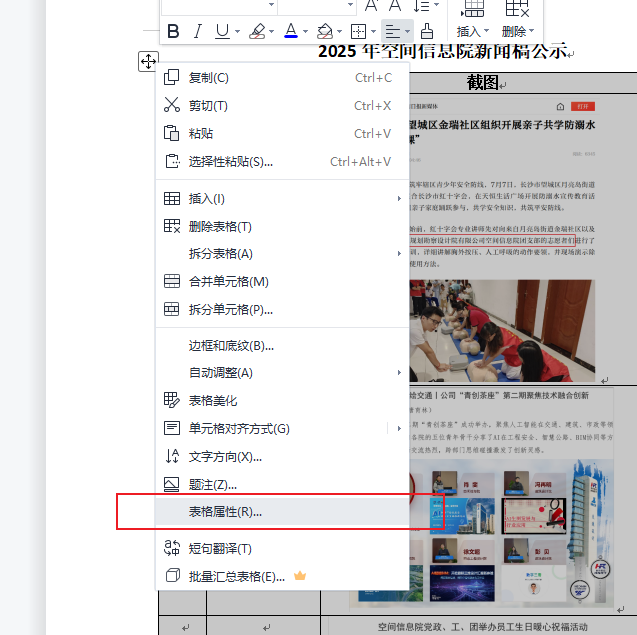
Task: Apply underline with the U icon
Action: pyautogui.click(x=222, y=31)
